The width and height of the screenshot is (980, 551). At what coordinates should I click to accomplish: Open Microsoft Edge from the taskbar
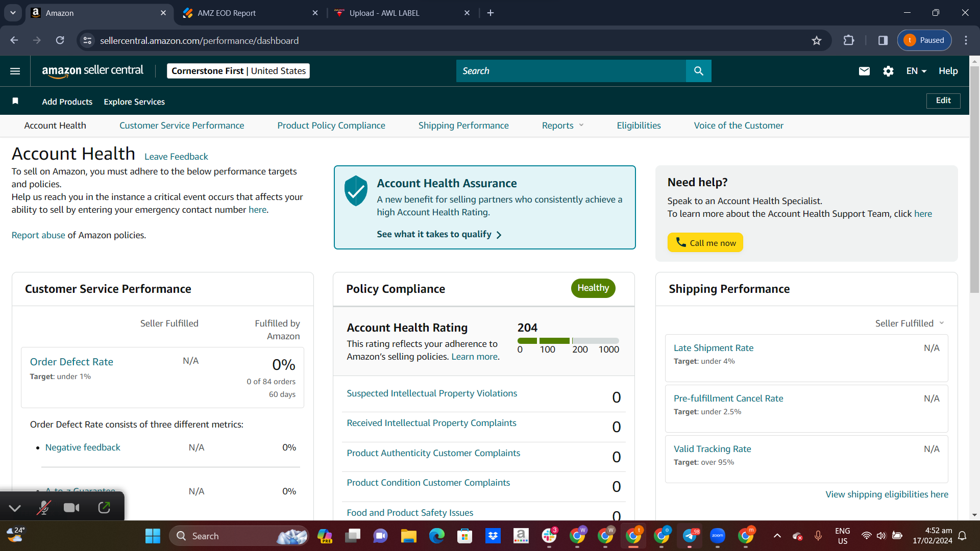[437, 536]
